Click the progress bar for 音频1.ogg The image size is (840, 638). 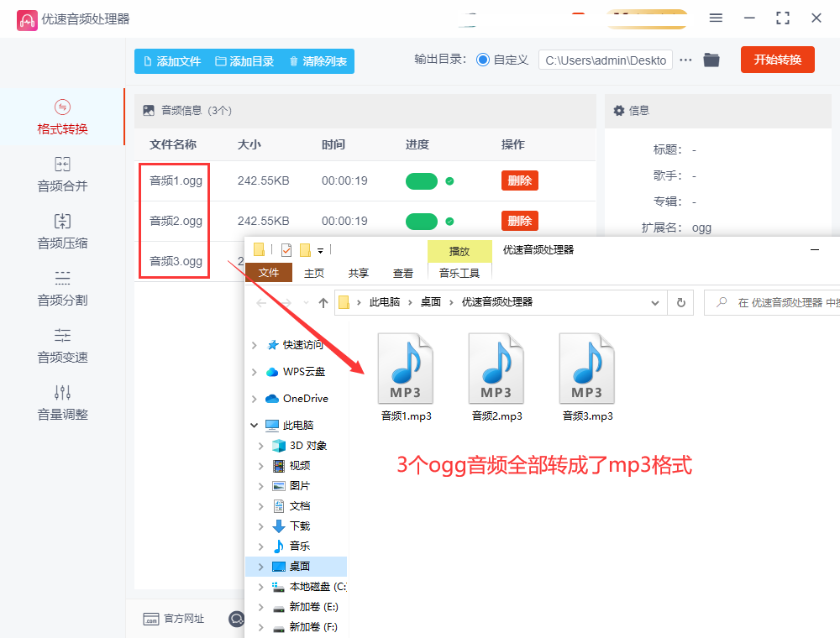coord(422,181)
